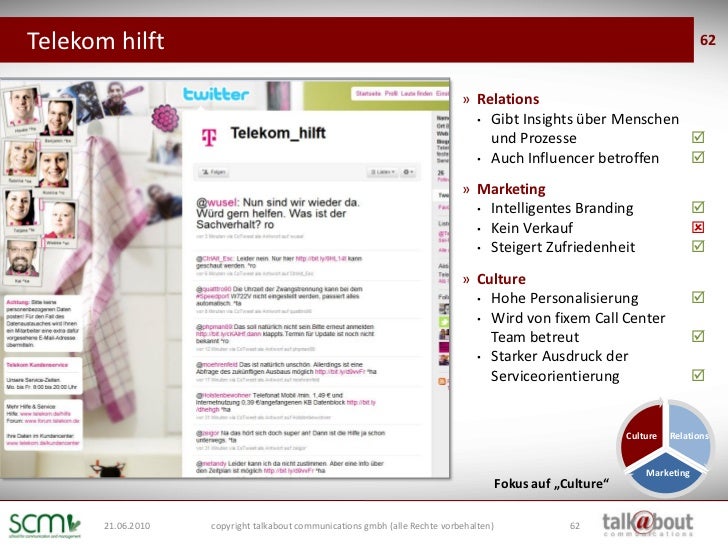Click the copyright talkabout communications footer text
Viewport: 728px width, 546px height.
352,526
